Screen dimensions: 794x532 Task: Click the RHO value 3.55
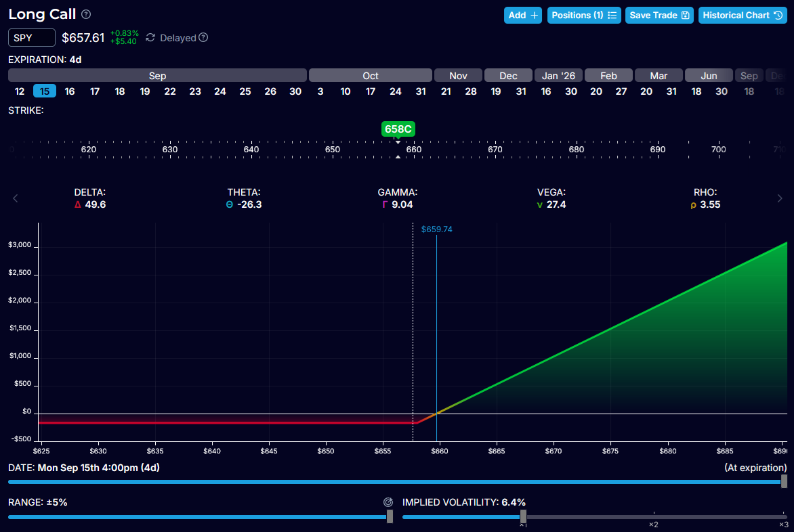[x=710, y=205]
